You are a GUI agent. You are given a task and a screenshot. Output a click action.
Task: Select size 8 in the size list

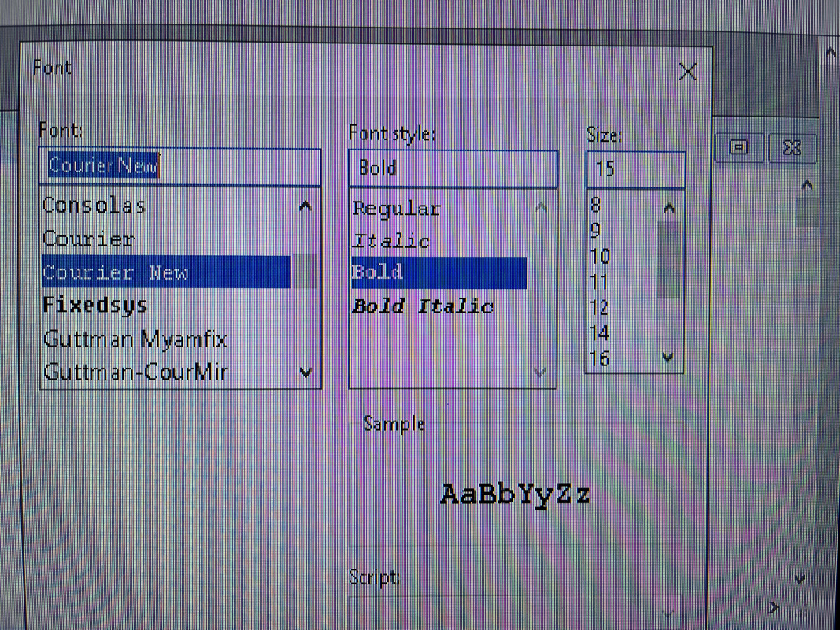pos(621,206)
